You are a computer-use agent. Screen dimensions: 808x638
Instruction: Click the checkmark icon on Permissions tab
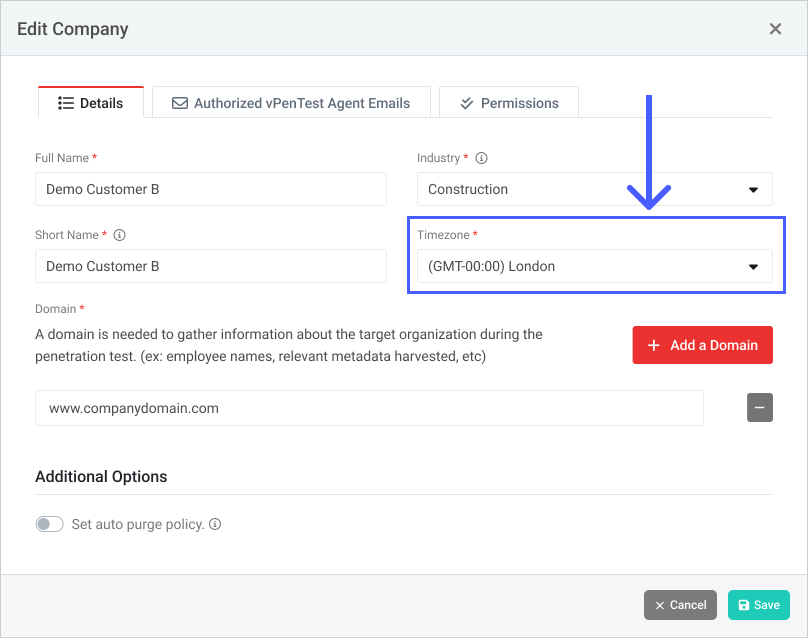tap(467, 103)
